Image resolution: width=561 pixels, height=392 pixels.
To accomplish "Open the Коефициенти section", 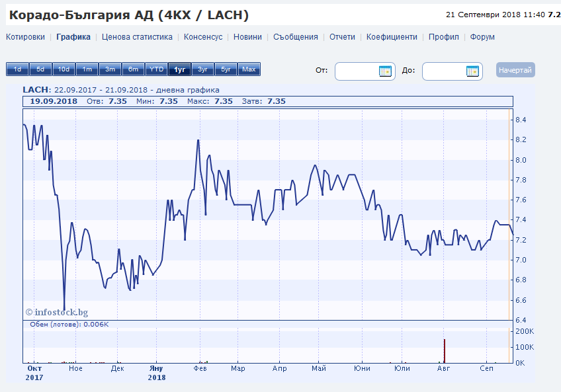I will pyautogui.click(x=392, y=37).
